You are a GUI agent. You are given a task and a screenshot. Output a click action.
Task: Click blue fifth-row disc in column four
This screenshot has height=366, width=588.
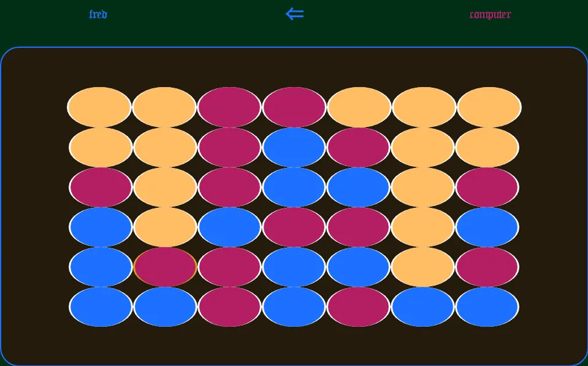[294, 267]
